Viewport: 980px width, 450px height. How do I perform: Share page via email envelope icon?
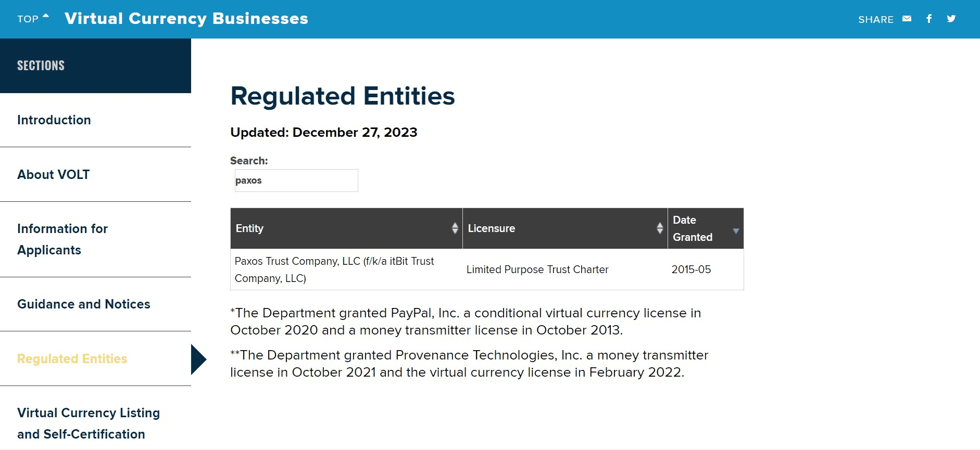[907, 19]
